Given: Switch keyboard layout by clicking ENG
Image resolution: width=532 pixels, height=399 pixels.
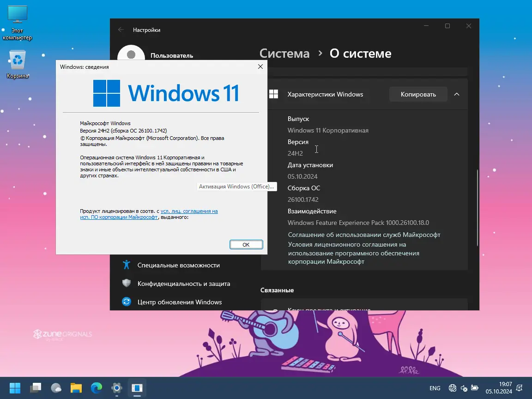Looking at the screenshot, I should click(435, 388).
